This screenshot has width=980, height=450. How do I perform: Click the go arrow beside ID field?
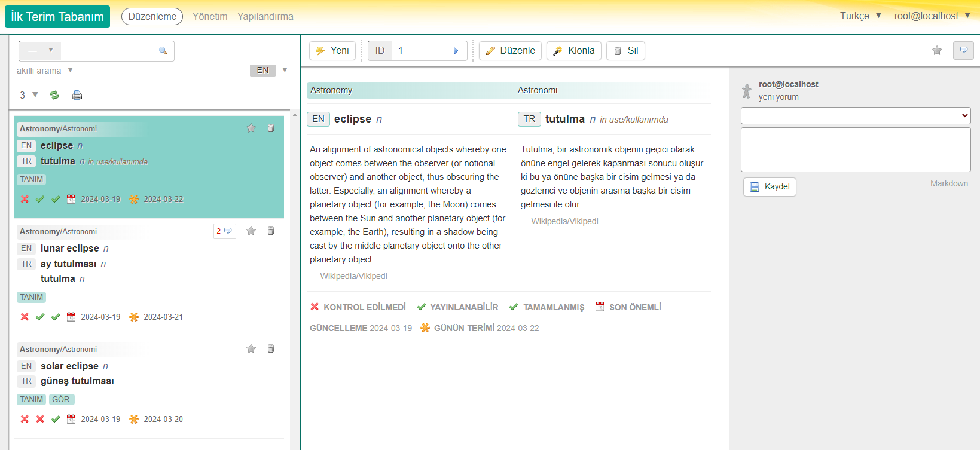point(456,51)
